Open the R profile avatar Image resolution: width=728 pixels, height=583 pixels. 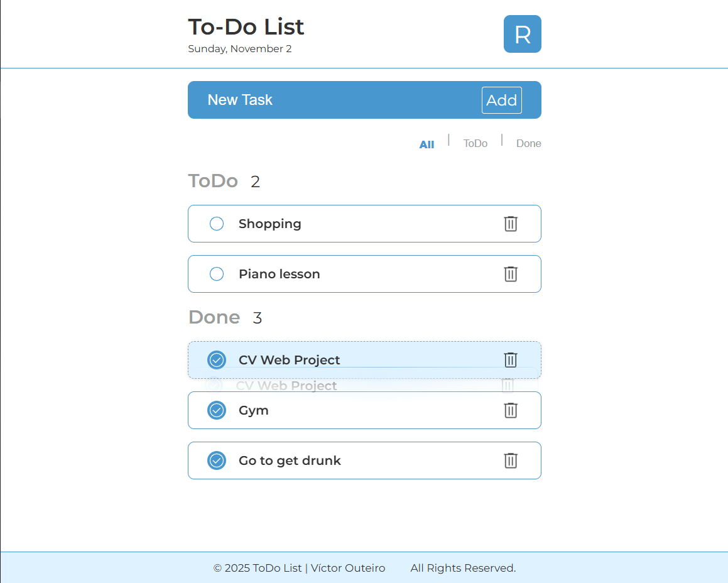(522, 34)
